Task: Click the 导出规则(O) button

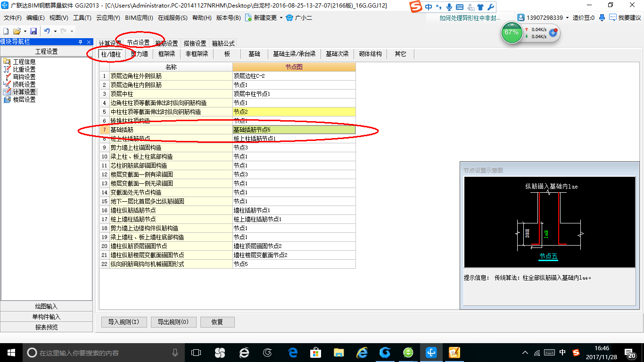Action: (173, 322)
